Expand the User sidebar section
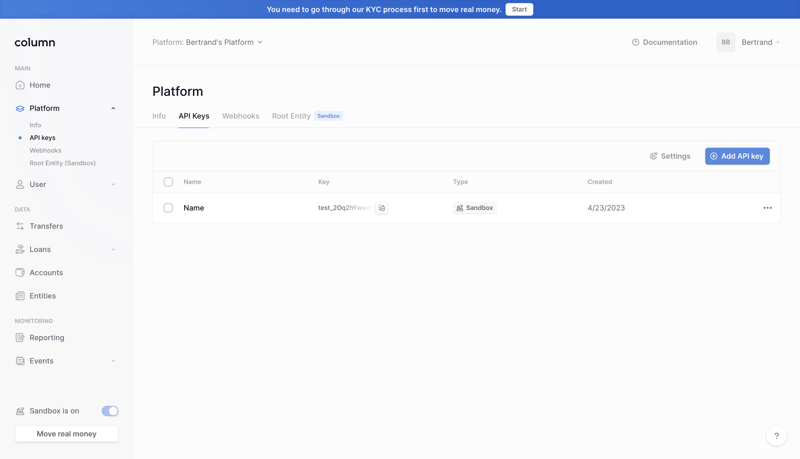The image size is (800, 459). [113, 184]
